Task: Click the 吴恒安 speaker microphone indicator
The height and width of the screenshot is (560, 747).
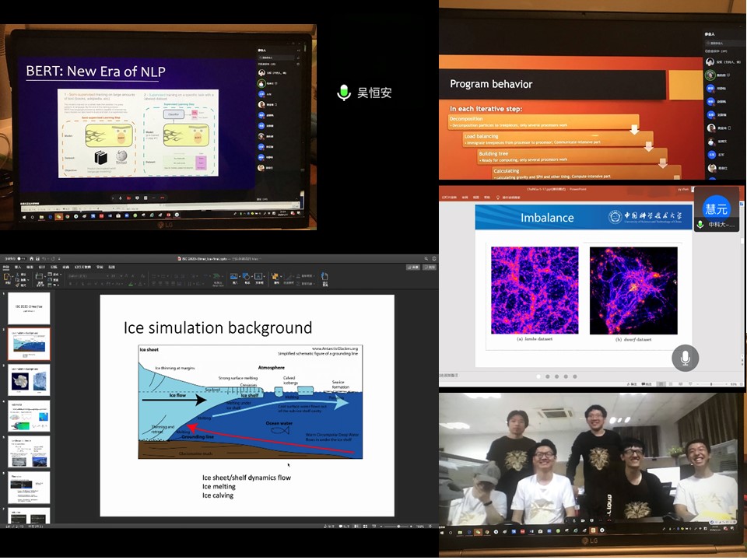Action: pyautogui.click(x=343, y=93)
